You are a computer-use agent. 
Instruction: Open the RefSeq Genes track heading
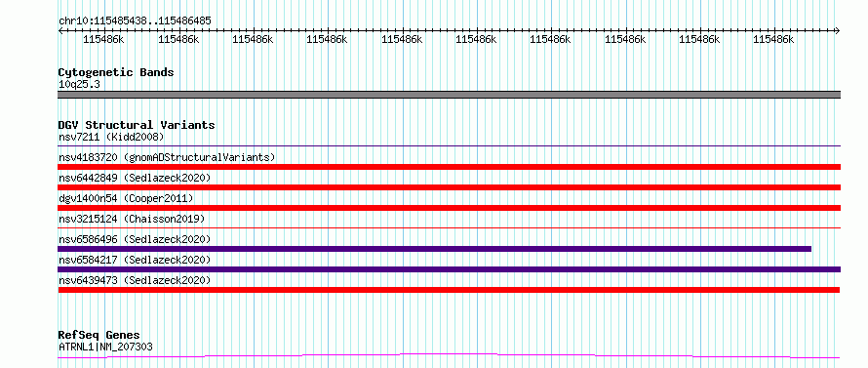99,336
